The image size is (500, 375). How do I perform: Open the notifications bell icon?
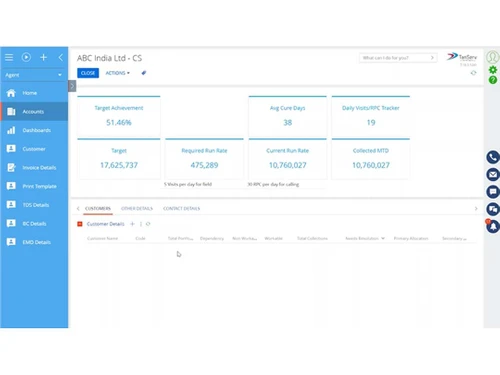coord(493,226)
